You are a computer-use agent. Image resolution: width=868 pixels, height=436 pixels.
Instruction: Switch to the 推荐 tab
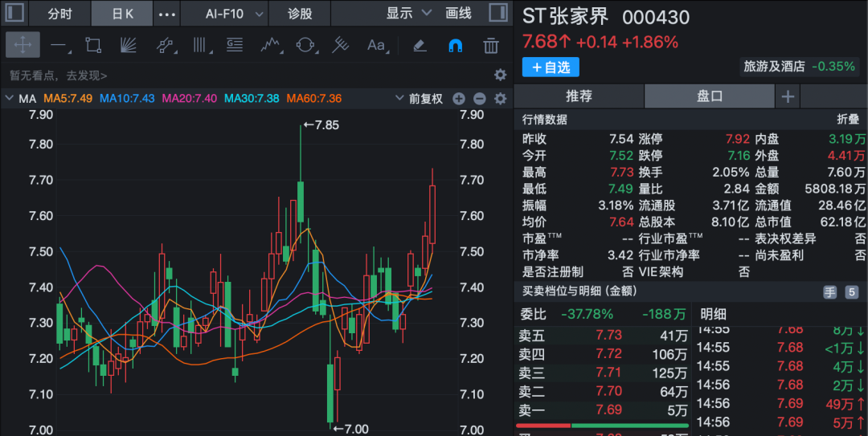point(579,96)
